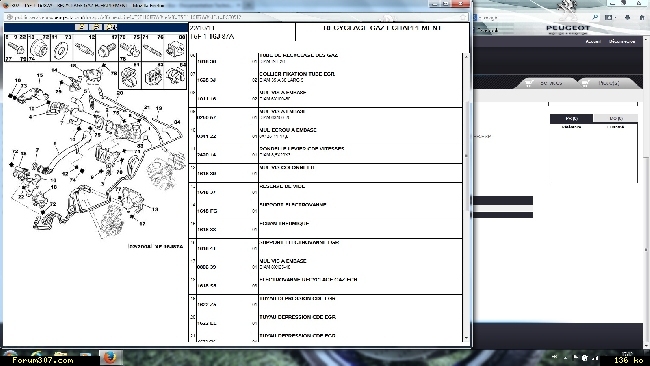Click the parts list scrollbar down arrow
Viewport: 650px width, 366px height.
[x=466, y=338]
